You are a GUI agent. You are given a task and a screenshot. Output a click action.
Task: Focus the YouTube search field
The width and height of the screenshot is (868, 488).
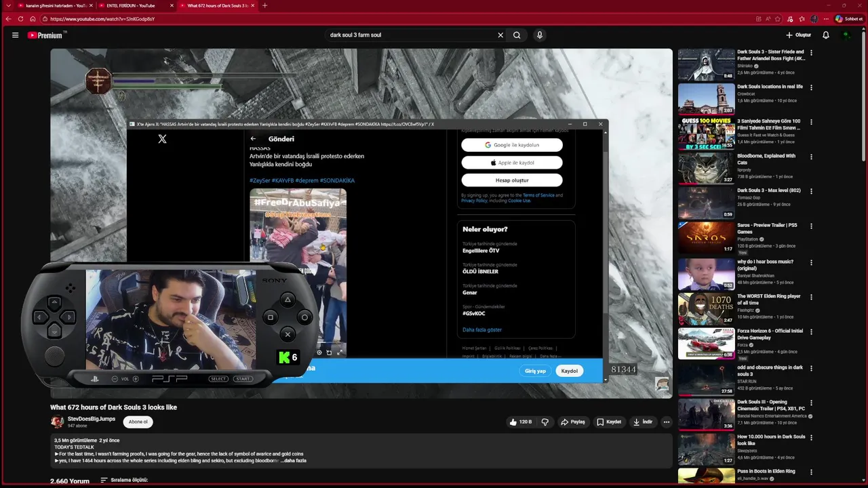[x=410, y=35]
